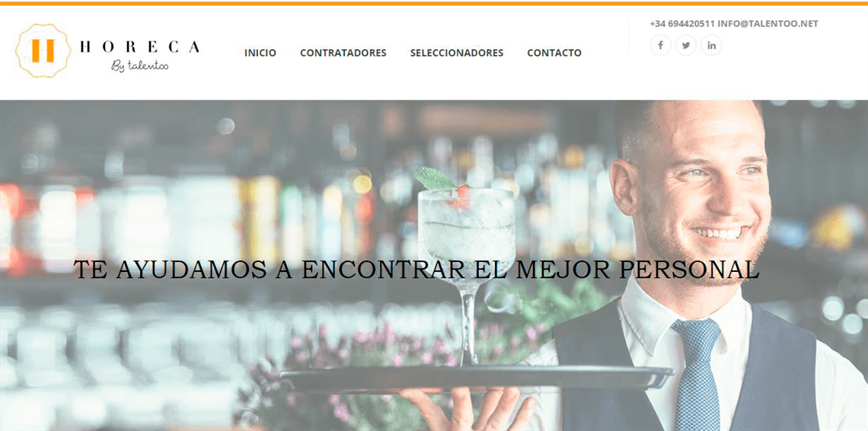
Task: Click the orange bar at page top
Action: pos(434,3)
